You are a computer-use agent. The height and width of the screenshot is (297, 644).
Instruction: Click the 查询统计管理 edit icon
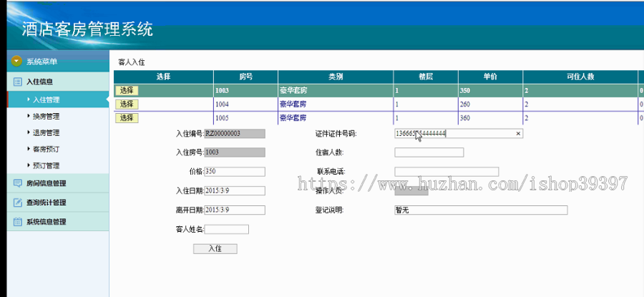18,203
